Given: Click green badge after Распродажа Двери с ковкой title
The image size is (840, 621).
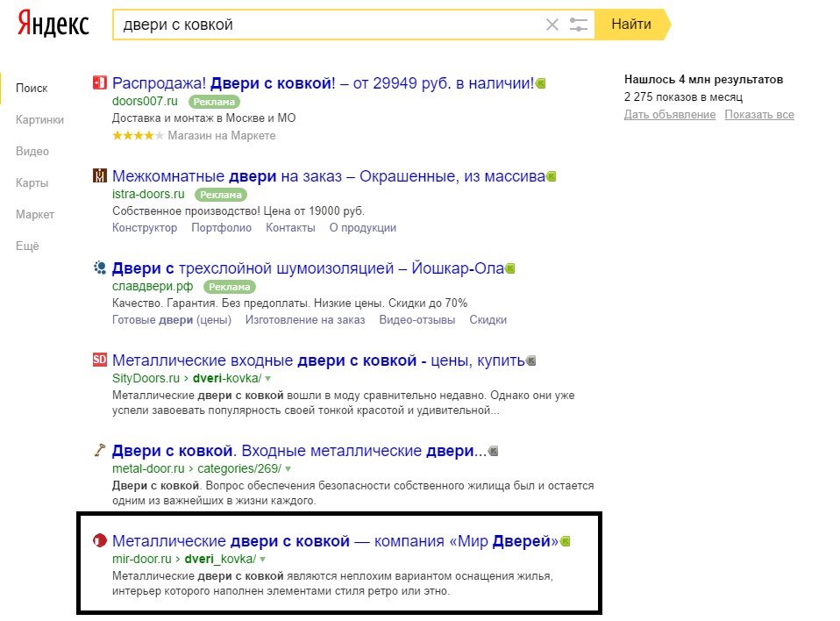Looking at the screenshot, I should click(x=540, y=83).
